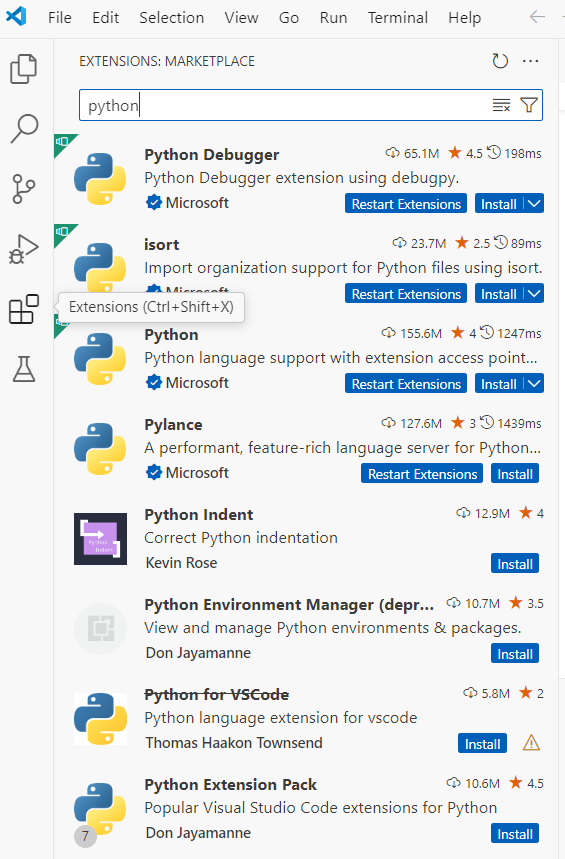This screenshot has height=859, width=565.
Task: Open the Testing beaker icon
Action: [24, 369]
